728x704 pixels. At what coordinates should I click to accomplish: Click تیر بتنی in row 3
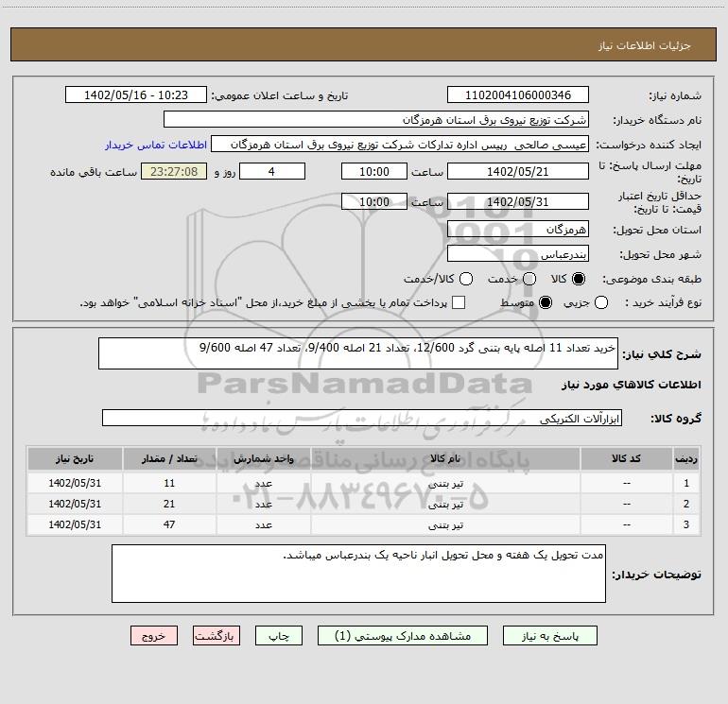[x=445, y=524]
